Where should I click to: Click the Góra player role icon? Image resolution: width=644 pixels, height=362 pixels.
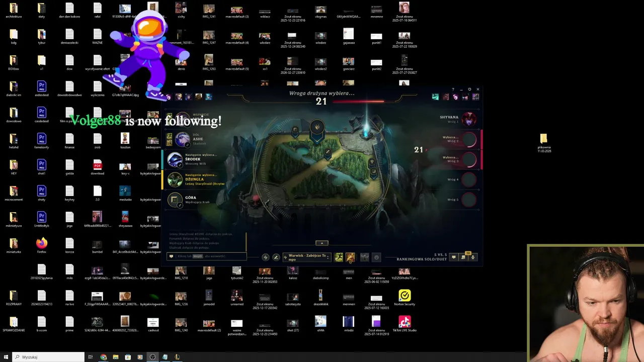pos(175,200)
